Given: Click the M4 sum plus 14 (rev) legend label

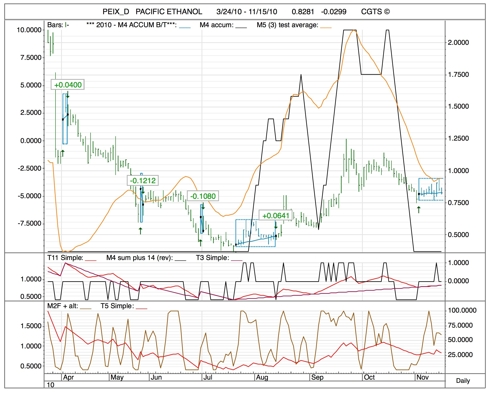Looking at the screenshot, I should coord(139,258).
